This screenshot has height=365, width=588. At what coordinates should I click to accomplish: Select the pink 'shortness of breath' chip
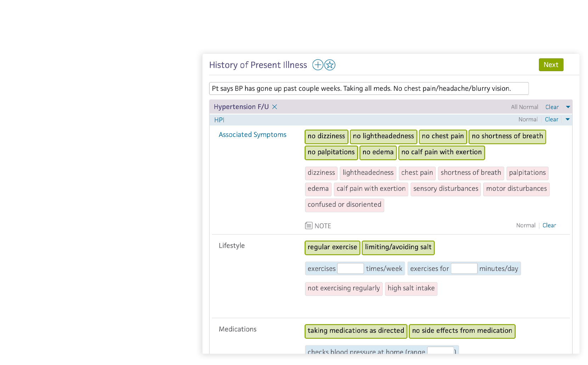[471, 173]
